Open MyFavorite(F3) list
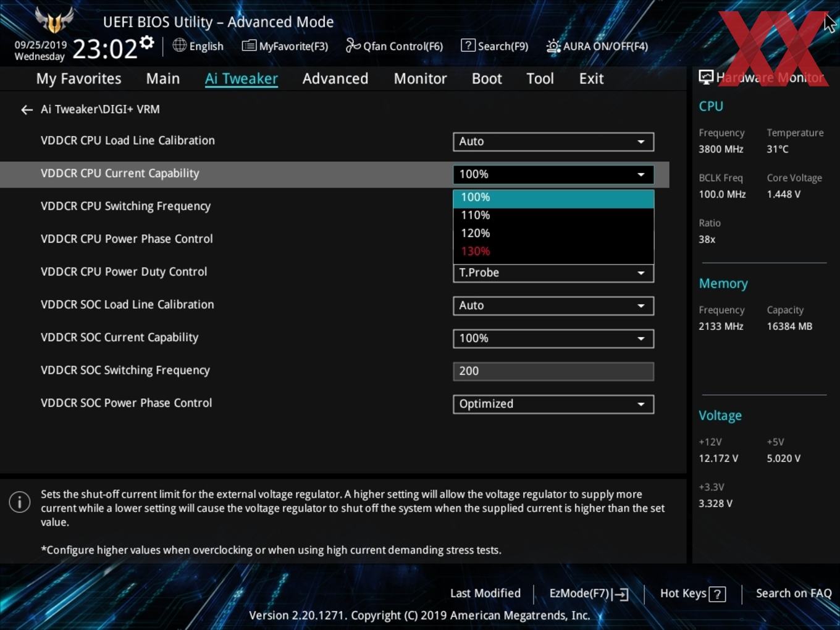840x630 pixels. click(285, 46)
